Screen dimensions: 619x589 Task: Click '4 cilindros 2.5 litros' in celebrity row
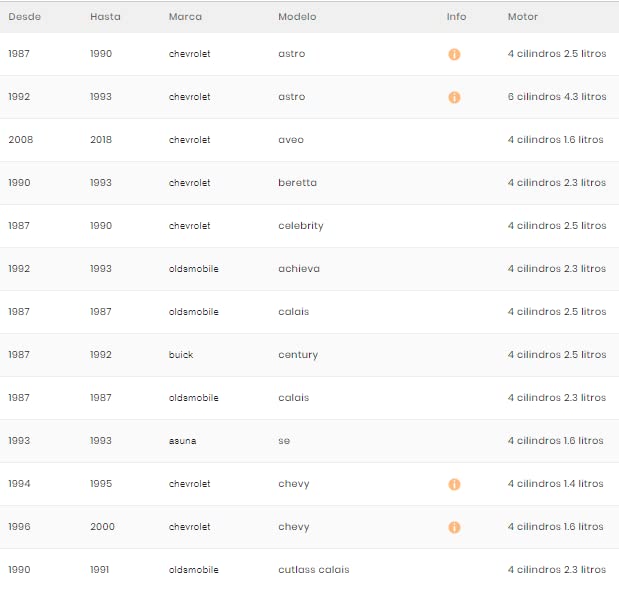(557, 226)
